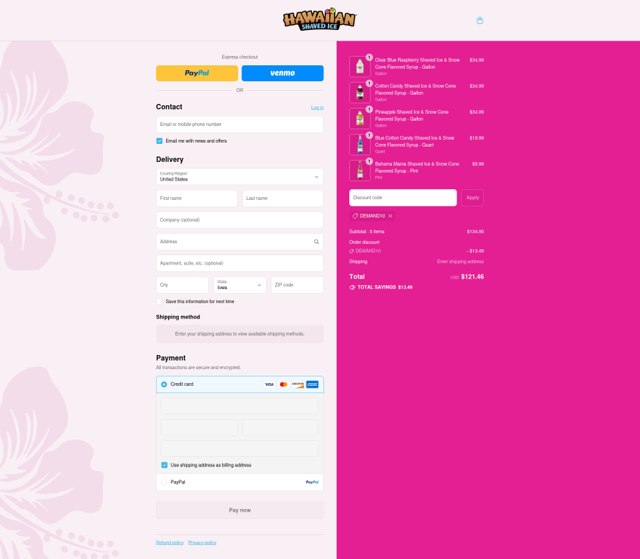This screenshot has width=640, height=559.
Task: Focus the Email or mobile phone number field
Action: pyautogui.click(x=240, y=124)
